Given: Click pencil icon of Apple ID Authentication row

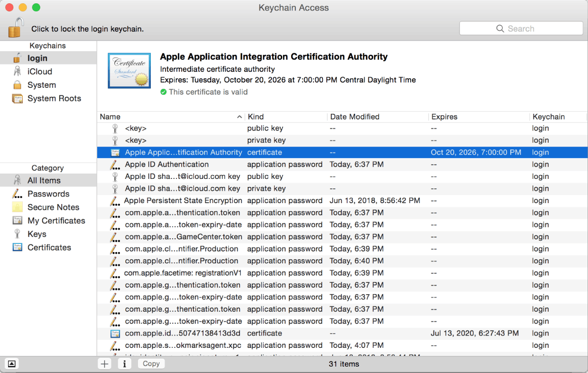Looking at the screenshot, I should [x=115, y=165].
